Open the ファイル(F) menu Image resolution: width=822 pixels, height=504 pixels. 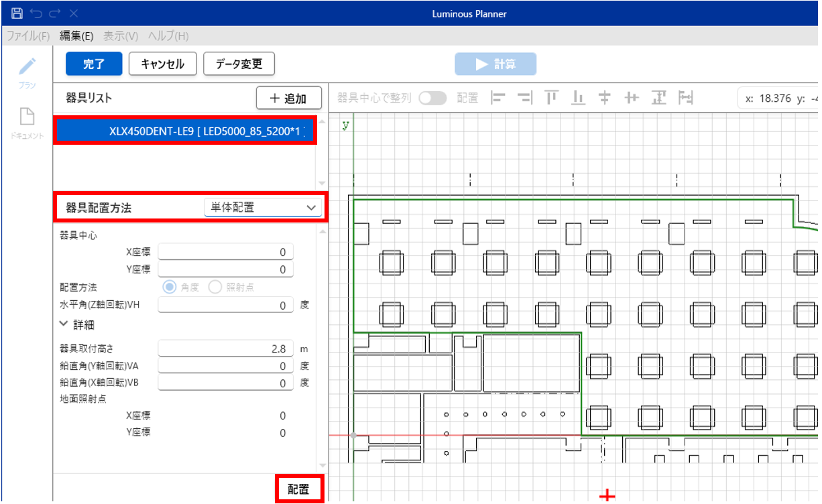coord(27,36)
